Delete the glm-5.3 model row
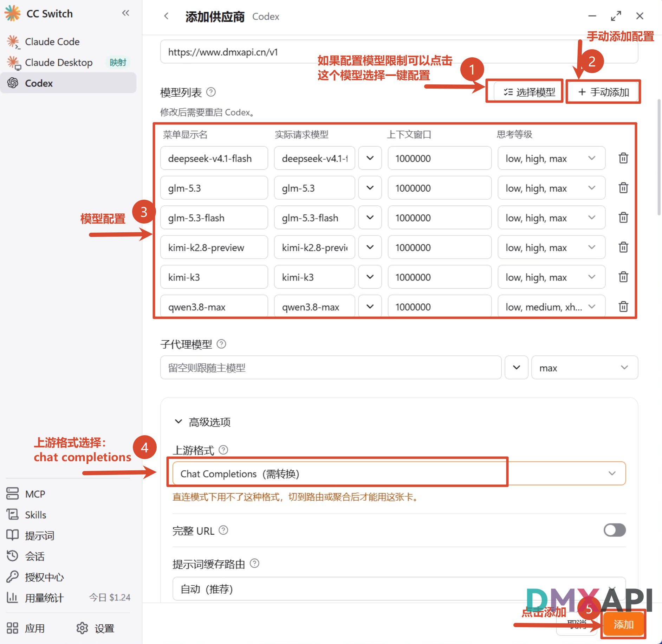662x644 pixels. click(x=623, y=188)
